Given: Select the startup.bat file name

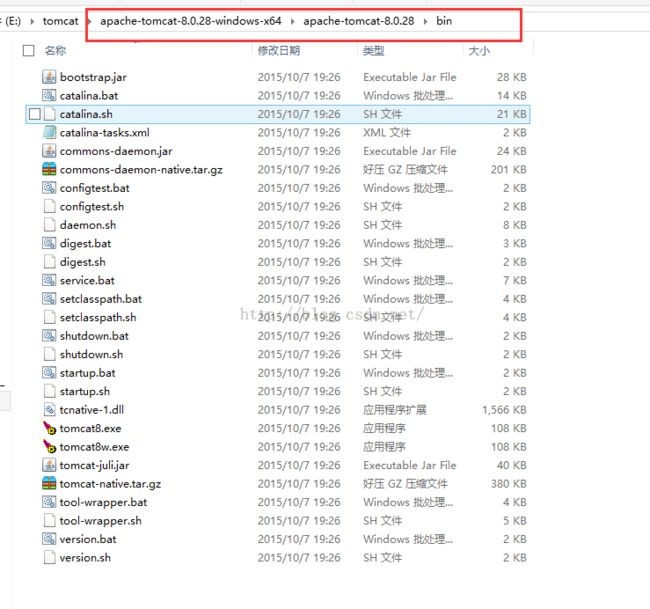Looking at the screenshot, I should tap(87, 373).
